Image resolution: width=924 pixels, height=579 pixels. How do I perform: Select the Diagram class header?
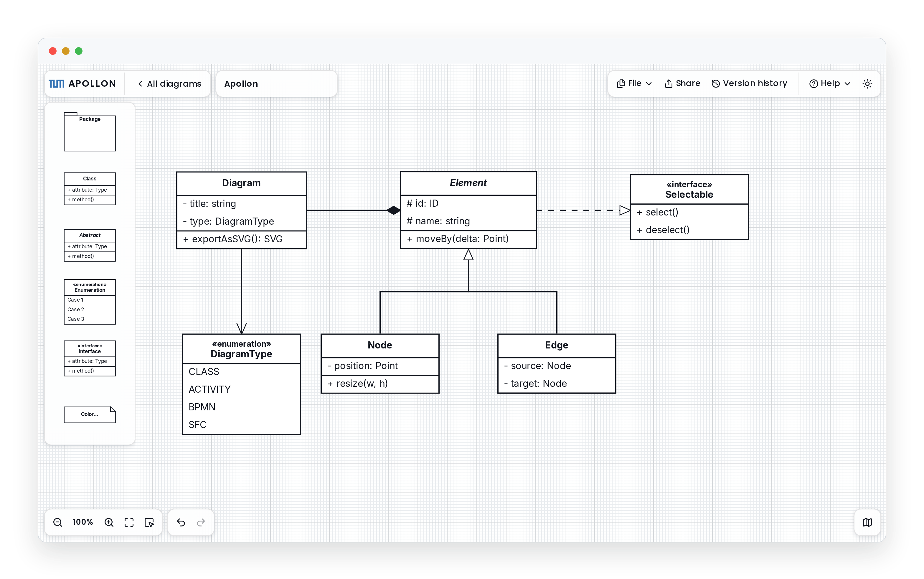(x=241, y=183)
